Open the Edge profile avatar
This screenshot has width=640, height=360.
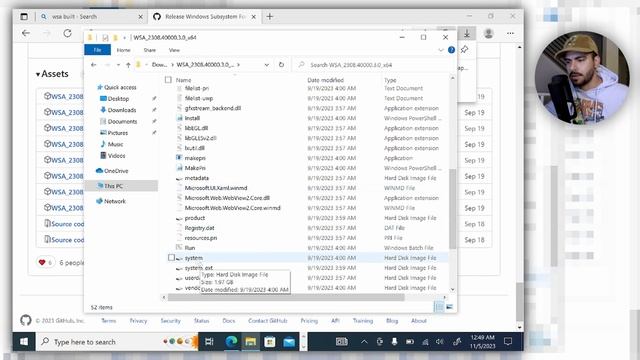[489, 33]
